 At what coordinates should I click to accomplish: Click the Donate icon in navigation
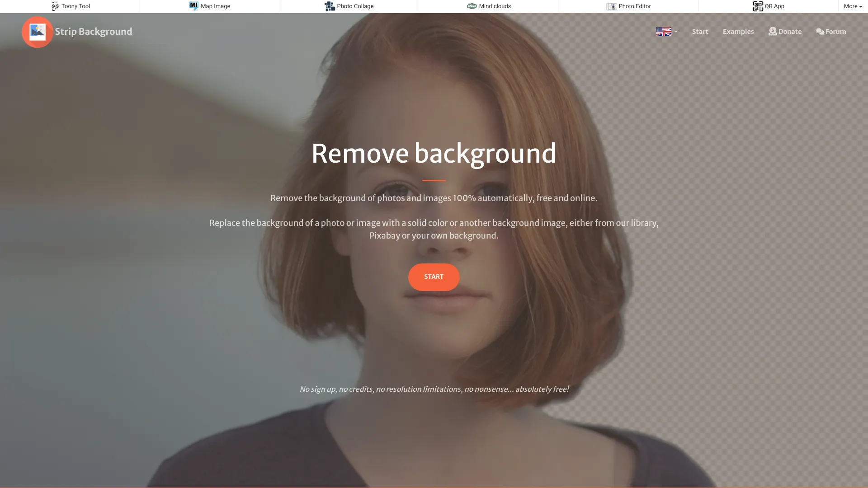click(x=773, y=32)
